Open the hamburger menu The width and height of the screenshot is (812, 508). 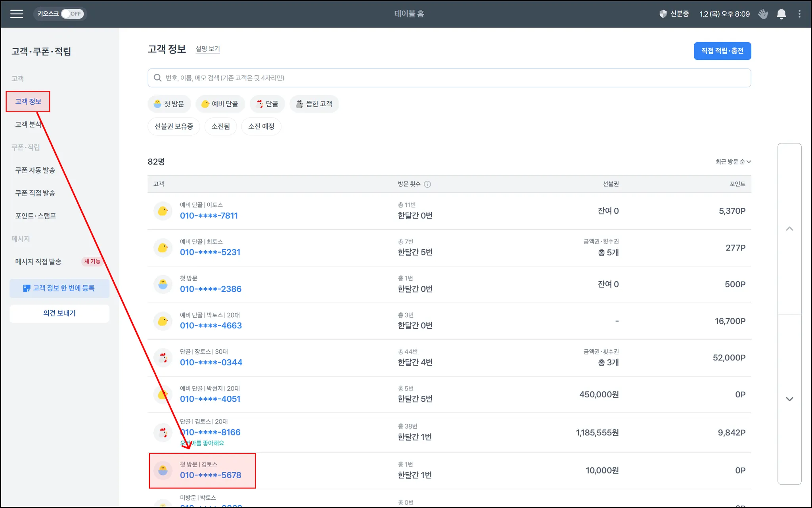coord(16,14)
